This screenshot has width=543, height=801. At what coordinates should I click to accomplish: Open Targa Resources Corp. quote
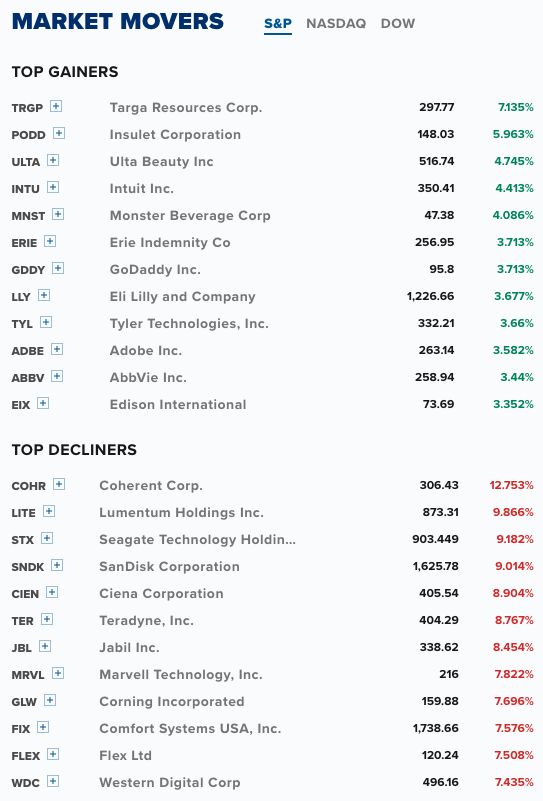click(186, 107)
